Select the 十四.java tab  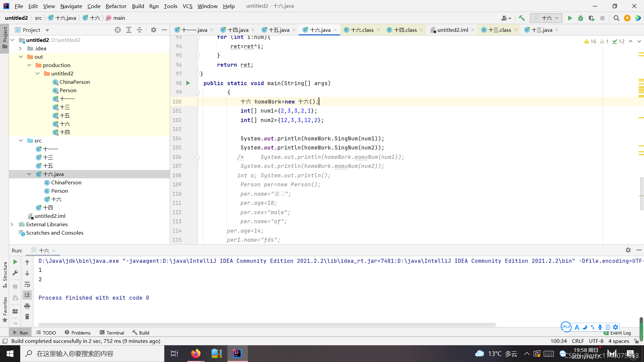tap(235, 29)
